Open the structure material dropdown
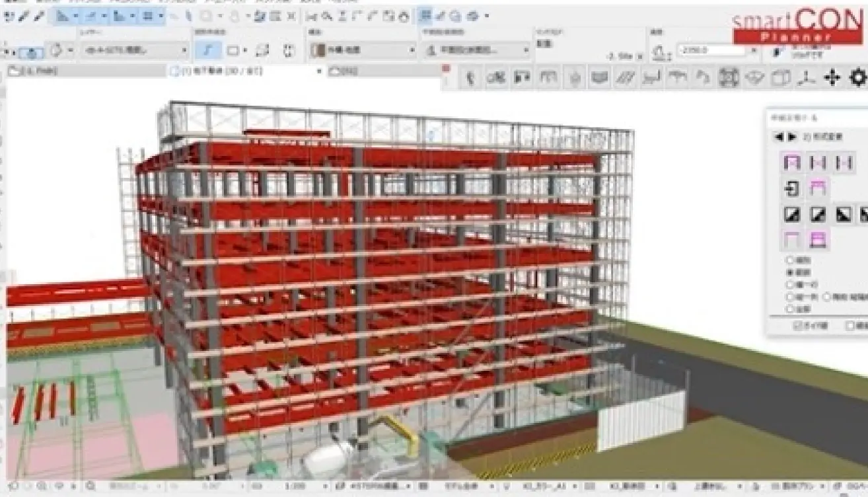Screen dimensions: 868x497 coord(363,50)
